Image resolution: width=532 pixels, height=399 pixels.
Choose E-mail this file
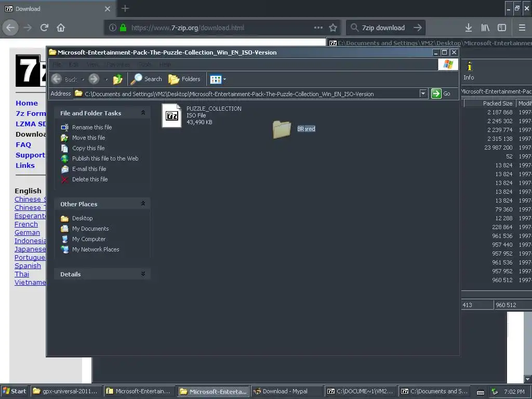[x=89, y=169]
